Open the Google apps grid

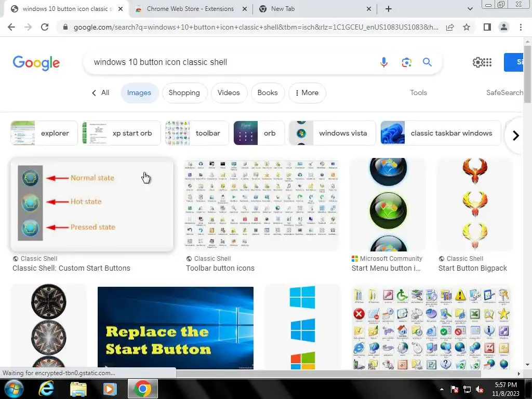tap(487, 62)
